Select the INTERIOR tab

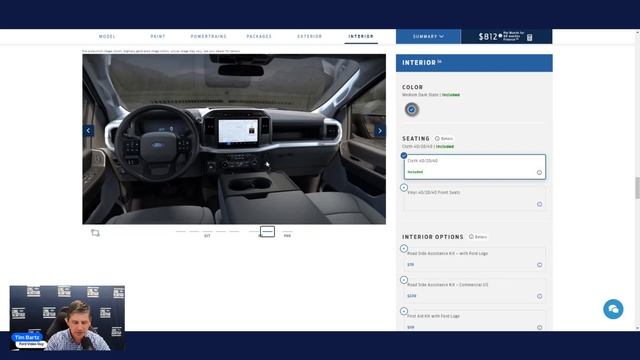[x=361, y=36]
